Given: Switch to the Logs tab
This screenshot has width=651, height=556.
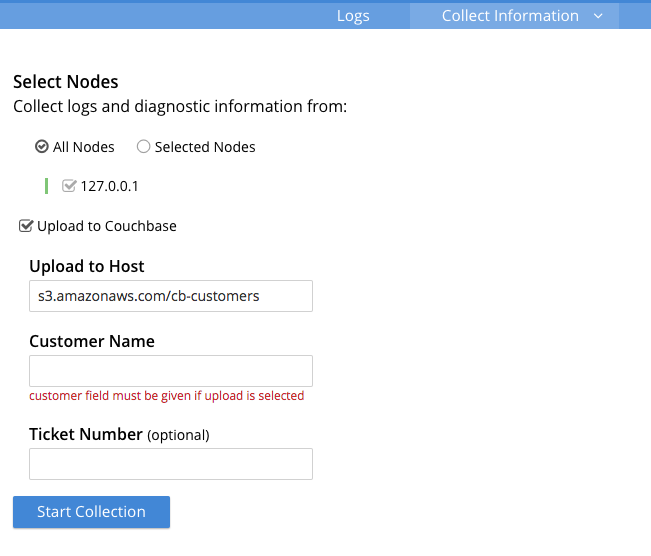Looking at the screenshot, I should tap(353, 16).
